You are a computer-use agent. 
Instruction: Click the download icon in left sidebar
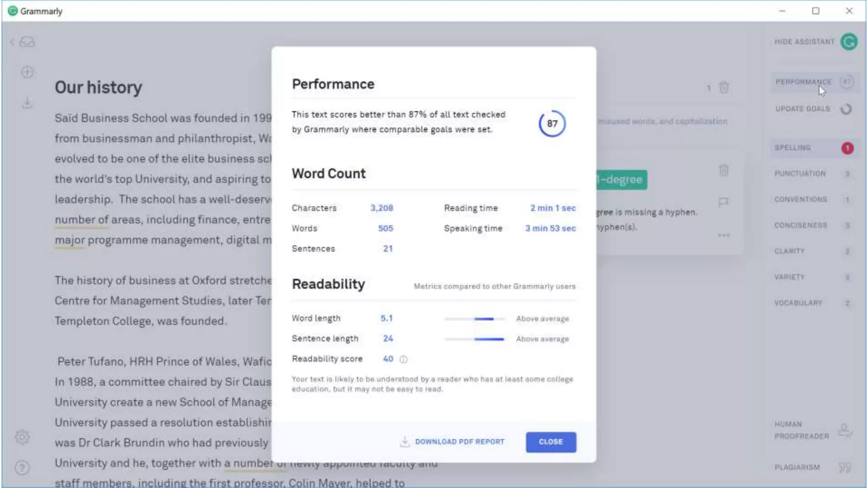coord(27,102)
